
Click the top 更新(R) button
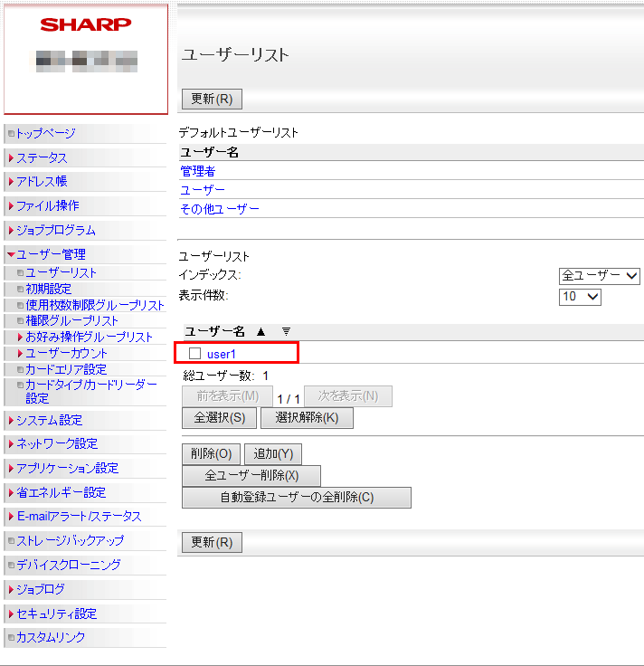[212, 99]
